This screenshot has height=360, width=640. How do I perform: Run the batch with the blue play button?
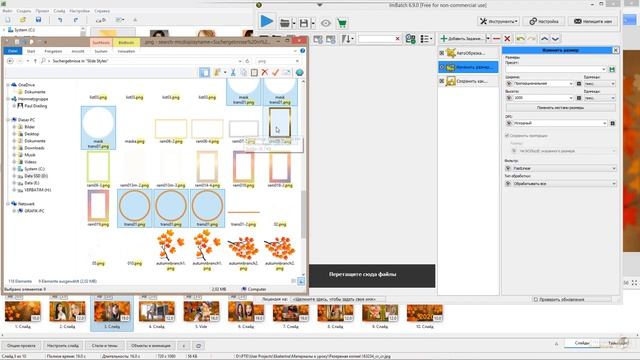tap(267, 22)
